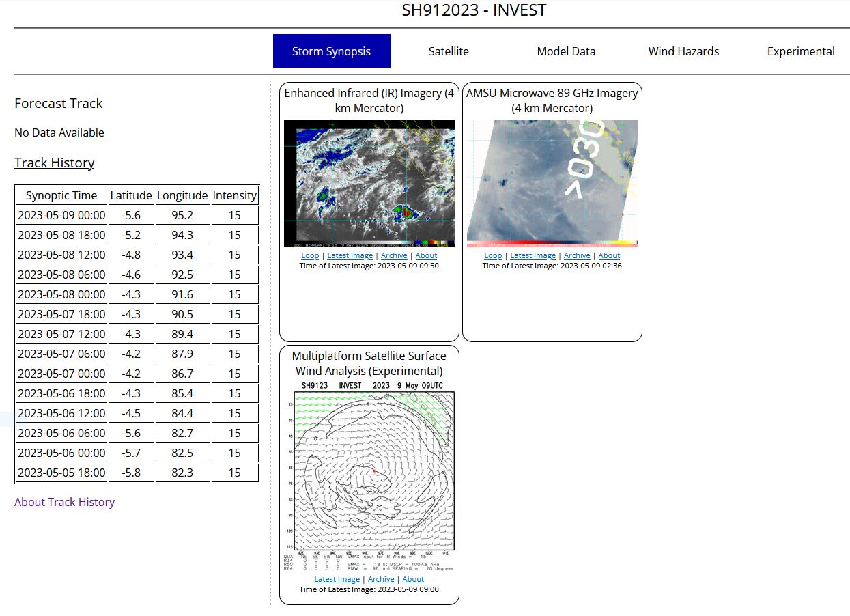Screen dimensions: 850x616
Task: Open Latest Image link under Infrared imagery
Action: tap(350, 255)
